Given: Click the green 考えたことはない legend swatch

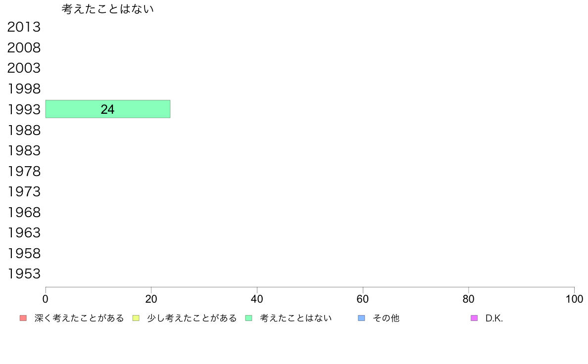Looking at the screenshot, I should coord(248,318).
